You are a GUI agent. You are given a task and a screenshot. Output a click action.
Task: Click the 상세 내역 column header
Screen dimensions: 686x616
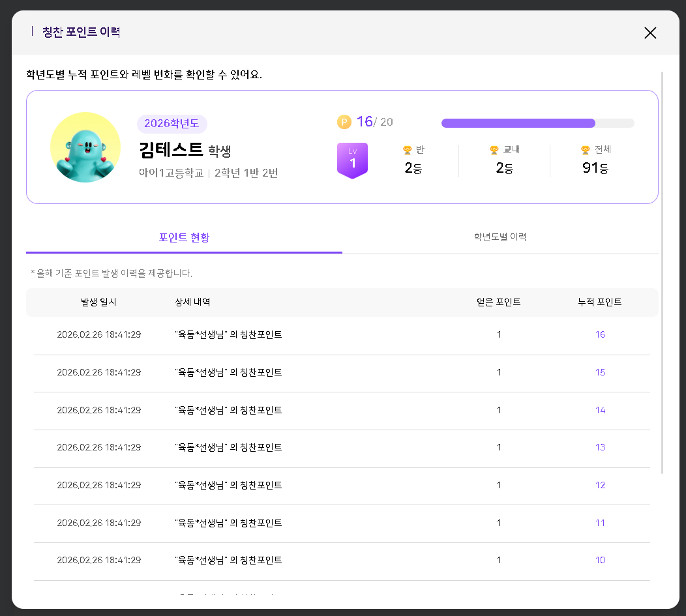[192, 302]
